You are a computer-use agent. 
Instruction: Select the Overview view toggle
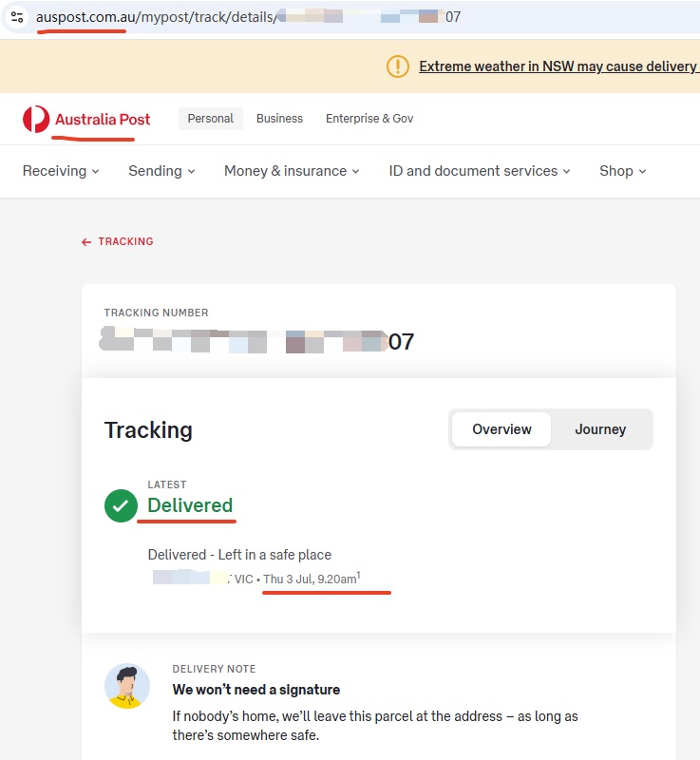501,429
